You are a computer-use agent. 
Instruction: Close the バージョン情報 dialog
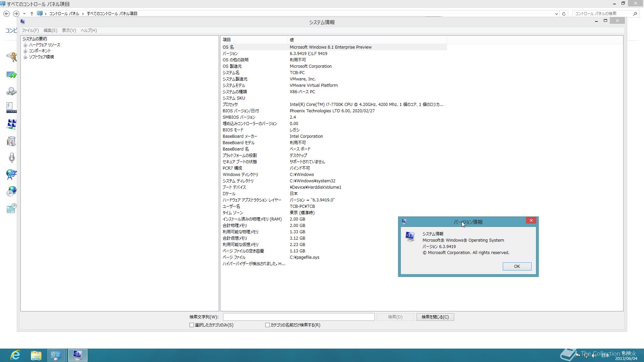[531, 221]
